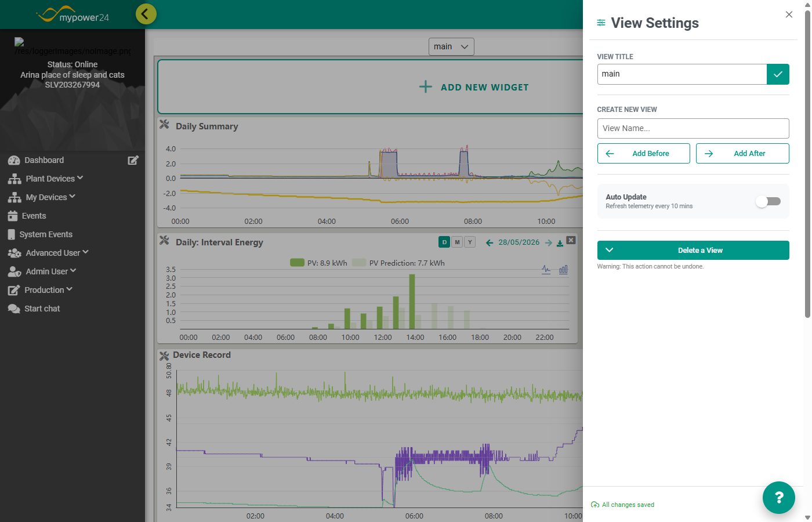Go to the previous date using the left arrow
The width and height of the screenshot is (812, 522).
coord(490,243)
